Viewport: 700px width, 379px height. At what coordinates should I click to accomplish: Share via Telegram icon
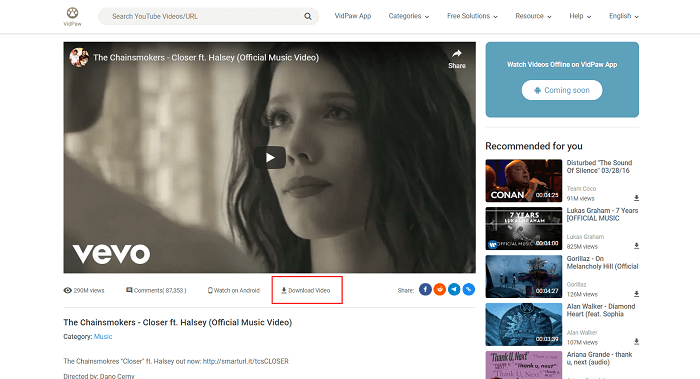pos(454,290)
